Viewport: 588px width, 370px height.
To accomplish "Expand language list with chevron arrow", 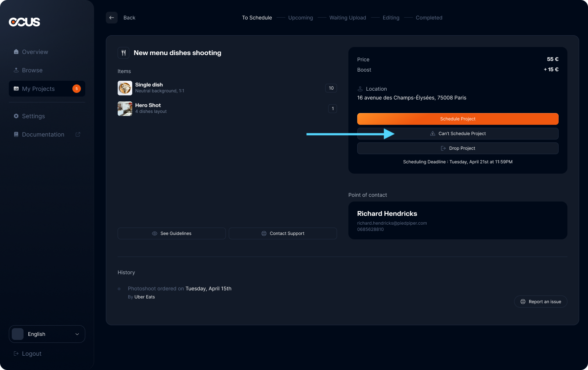I will coord(77,334).
